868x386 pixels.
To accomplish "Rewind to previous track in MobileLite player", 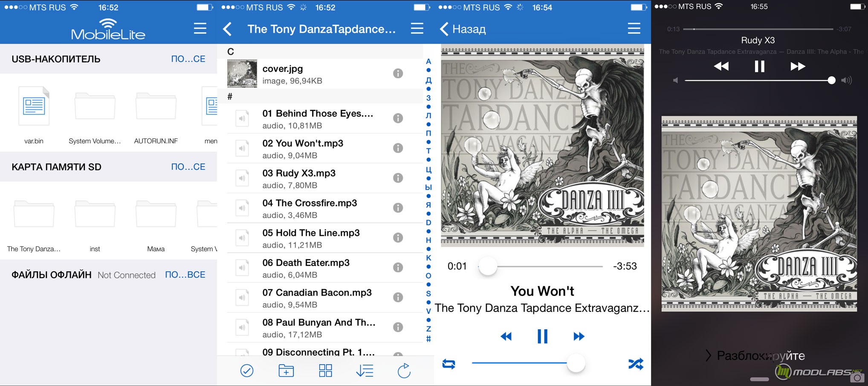I will (506, 337).
